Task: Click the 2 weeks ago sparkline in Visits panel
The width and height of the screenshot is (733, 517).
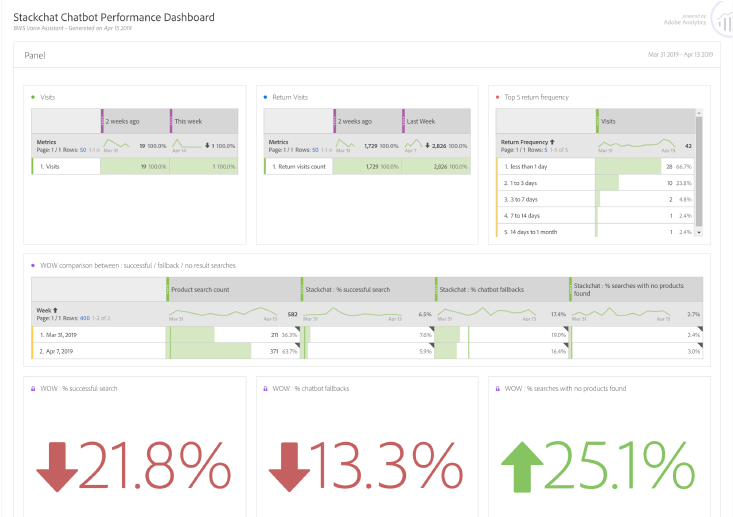Action: tap(116, 143)
